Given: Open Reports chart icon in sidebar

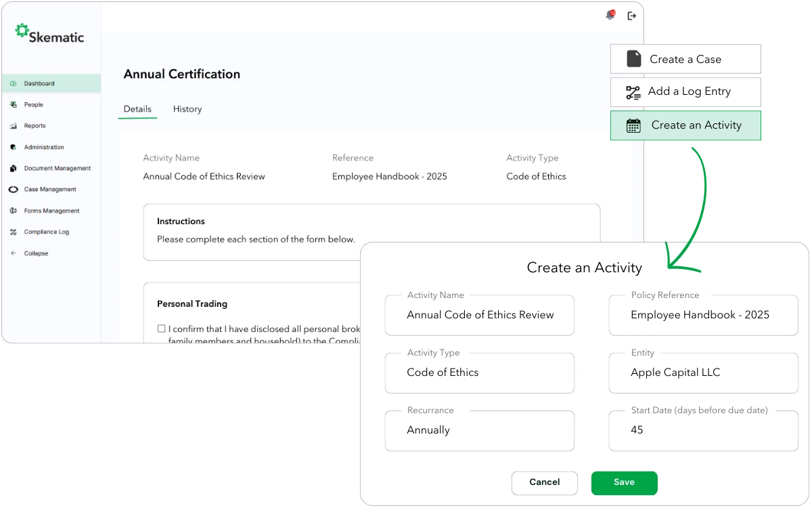Looking at the screenshot, I should tap(14, 126).
